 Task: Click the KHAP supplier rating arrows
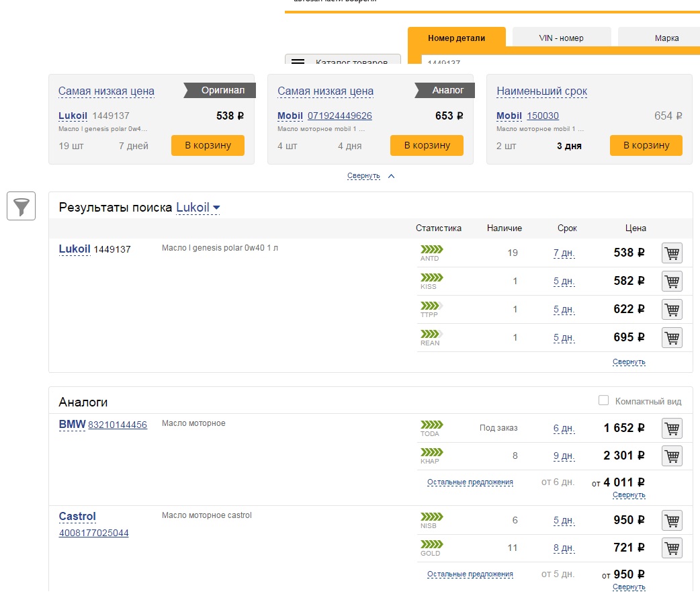click(432, 452)
